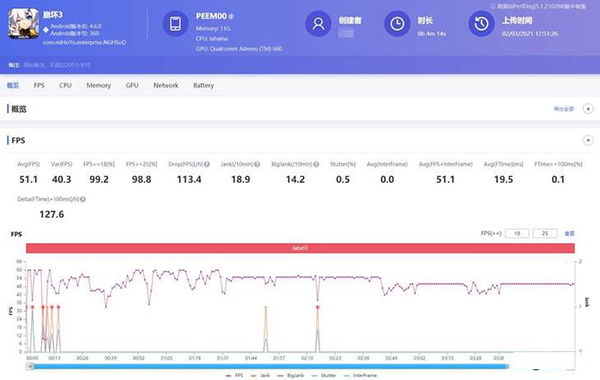Toggle the InterFrame series in the chart legend
This screenshot has width=600, height=380.
click(x=360, y=375)
